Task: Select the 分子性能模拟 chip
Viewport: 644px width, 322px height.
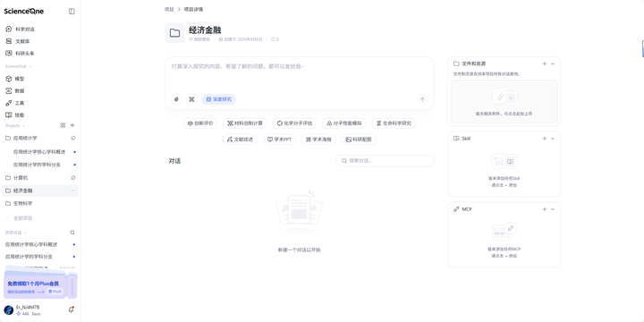Action: 344,123
